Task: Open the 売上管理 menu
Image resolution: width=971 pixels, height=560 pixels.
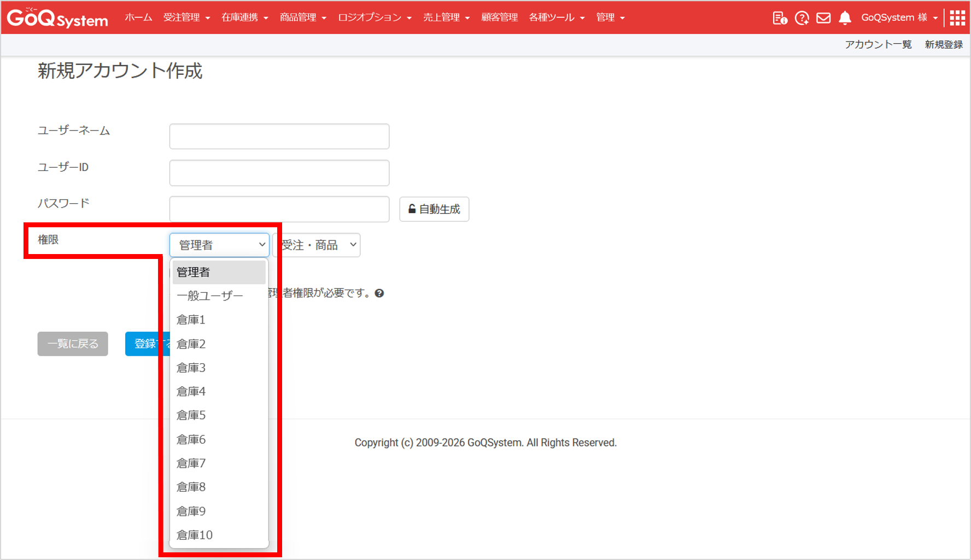Action: (x=446, y=17)
